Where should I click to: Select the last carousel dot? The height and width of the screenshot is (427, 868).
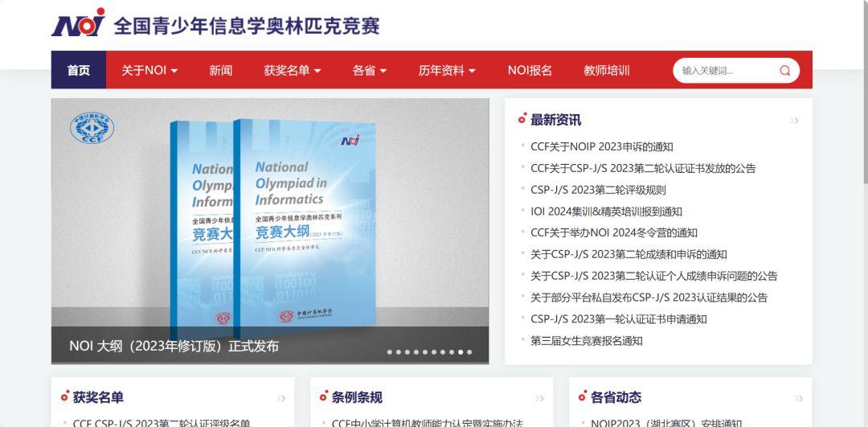click(469, 352)
